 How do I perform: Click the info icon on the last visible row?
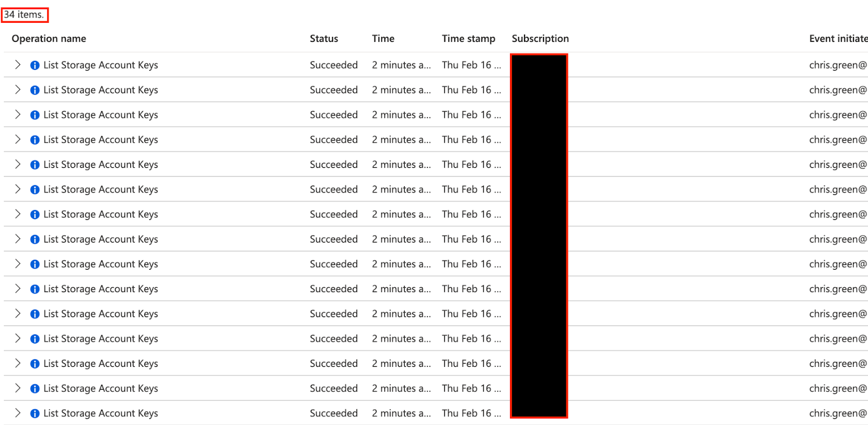[34, 413]
